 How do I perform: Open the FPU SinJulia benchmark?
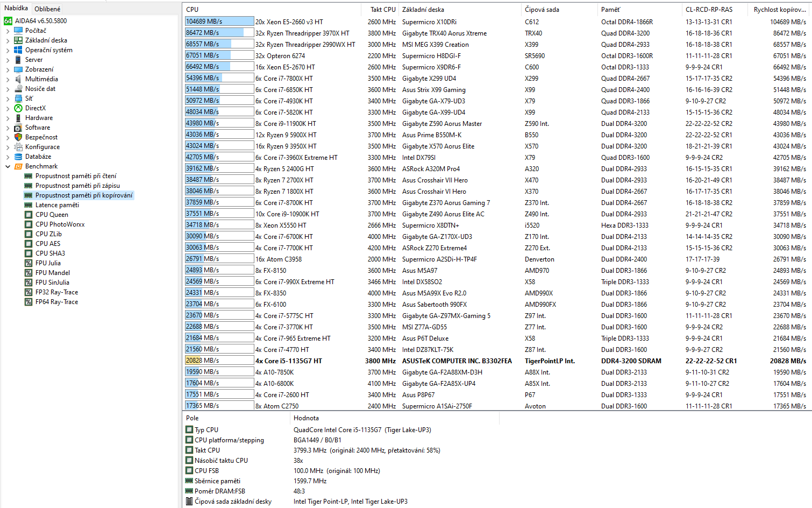pos(52,283)
